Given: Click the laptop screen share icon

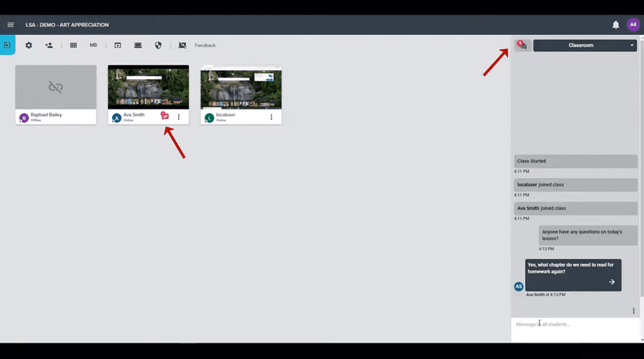Looking at the screenshot, I should tap(138, 45).
